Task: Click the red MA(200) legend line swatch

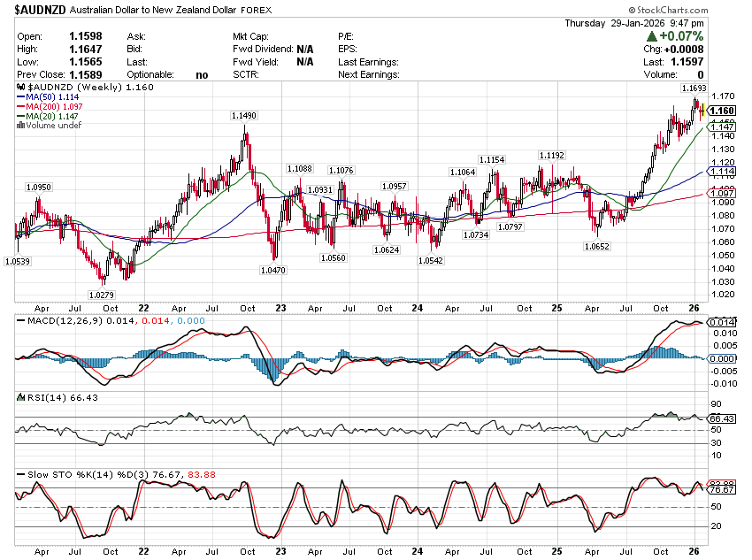Action: [x=21, y=107]
